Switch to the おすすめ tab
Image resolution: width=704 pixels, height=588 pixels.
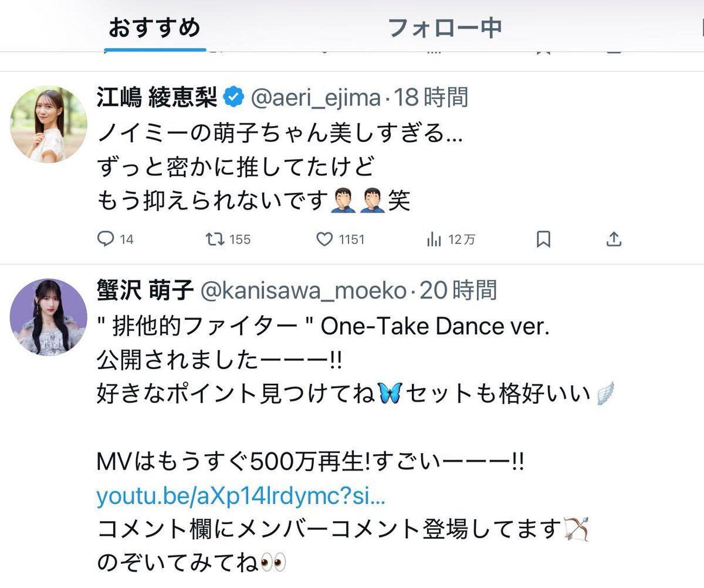tap(155, 28)
